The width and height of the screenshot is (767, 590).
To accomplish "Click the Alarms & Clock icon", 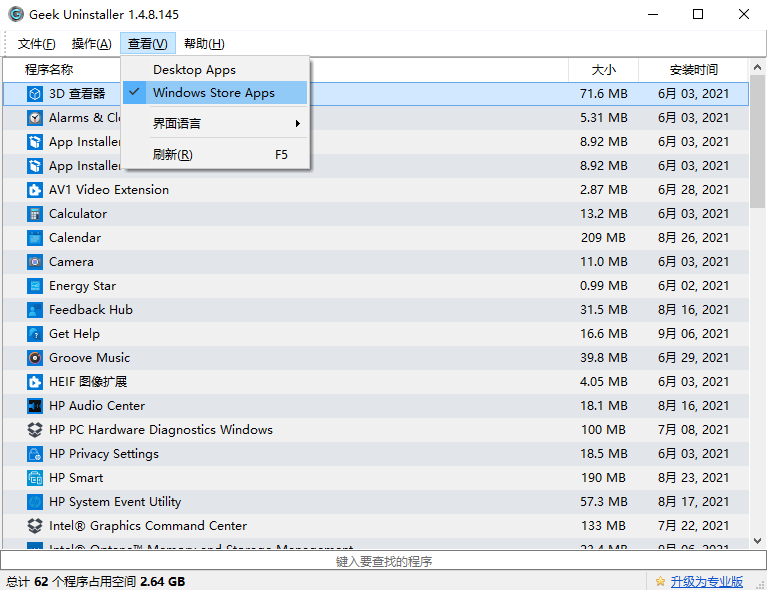I will [35, 118].
